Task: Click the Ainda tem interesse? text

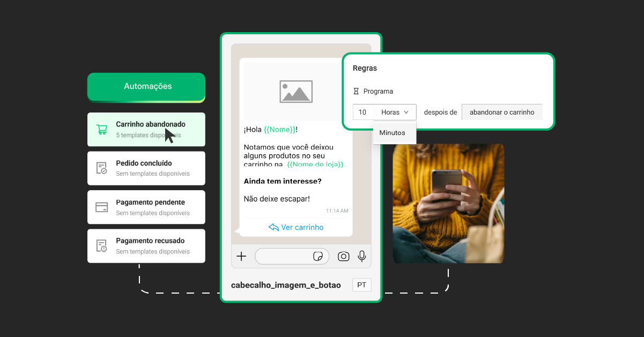Action: [283, 181]
